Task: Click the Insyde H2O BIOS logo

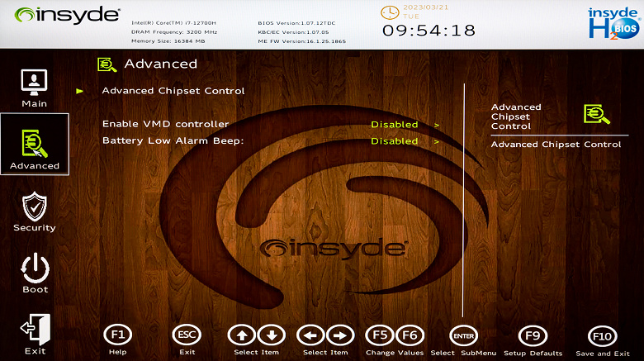Action: (x=614, y=24)
